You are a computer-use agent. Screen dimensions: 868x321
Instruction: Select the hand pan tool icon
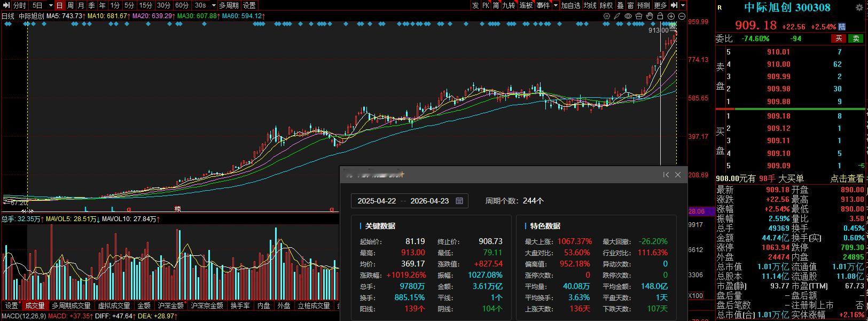pyautogui.click(x=650, y=16)
